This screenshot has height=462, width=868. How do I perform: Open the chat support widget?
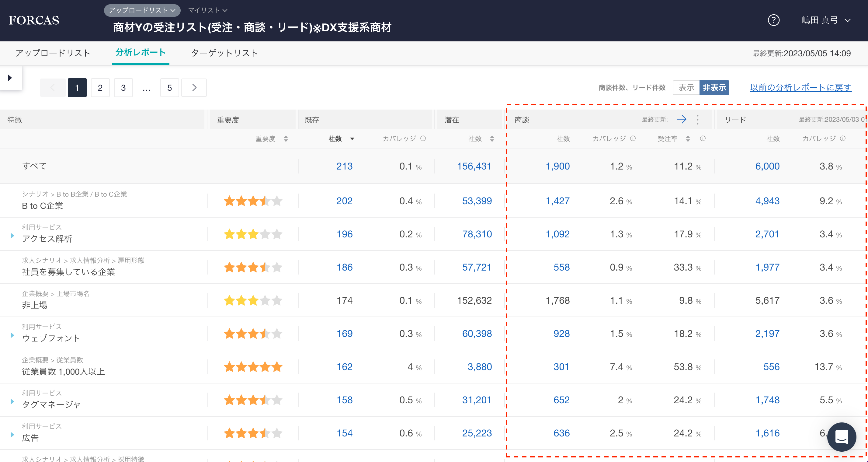click(x=841, y=437)
